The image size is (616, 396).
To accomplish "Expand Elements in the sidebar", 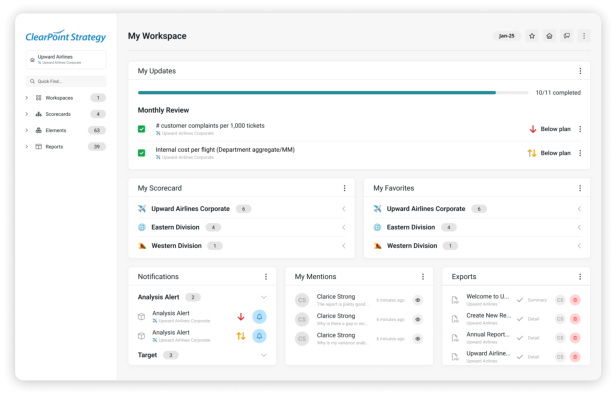I will coord(27,130).
